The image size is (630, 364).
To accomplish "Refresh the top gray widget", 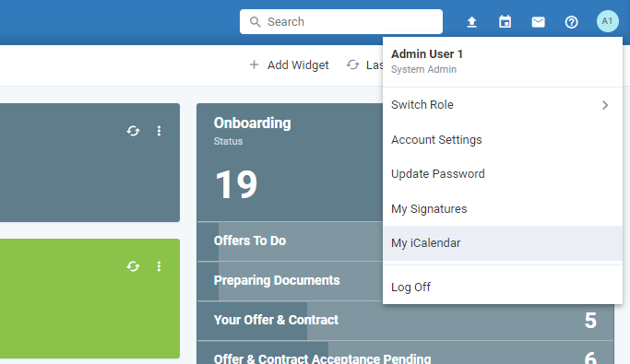I will [x=134, y=131].
